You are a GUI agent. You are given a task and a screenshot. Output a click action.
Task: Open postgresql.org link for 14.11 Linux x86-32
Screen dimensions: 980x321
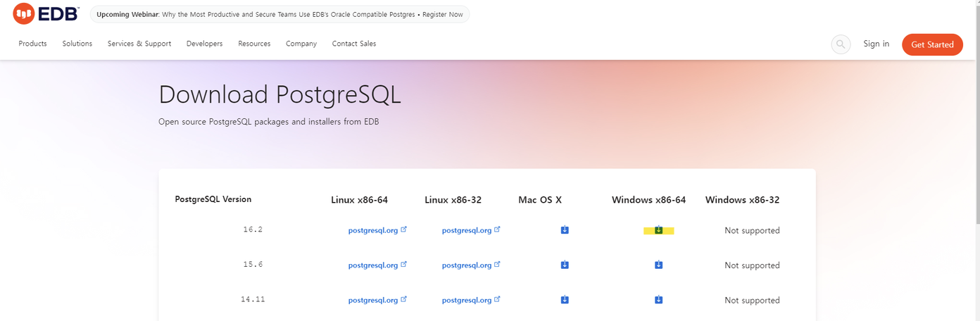(x=471, y=300)
